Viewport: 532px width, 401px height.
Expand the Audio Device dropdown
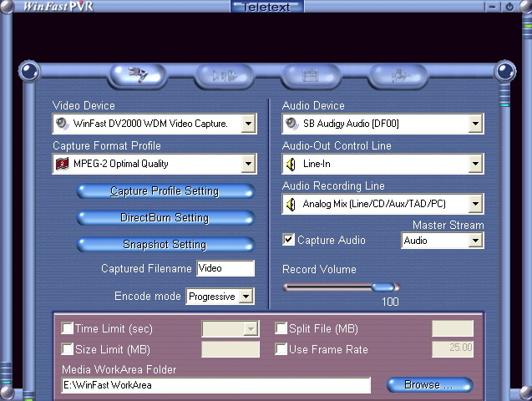pos(475,124)
